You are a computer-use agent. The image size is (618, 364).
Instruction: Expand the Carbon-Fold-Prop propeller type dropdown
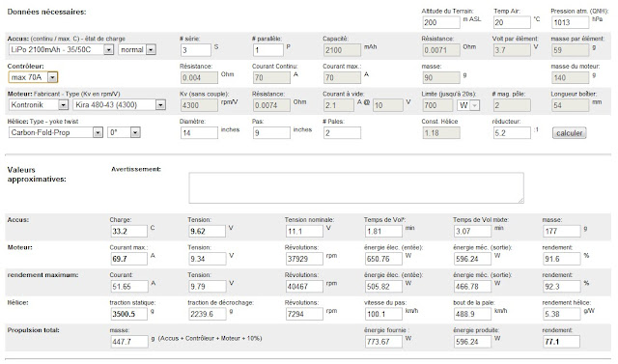coord(56,132)
